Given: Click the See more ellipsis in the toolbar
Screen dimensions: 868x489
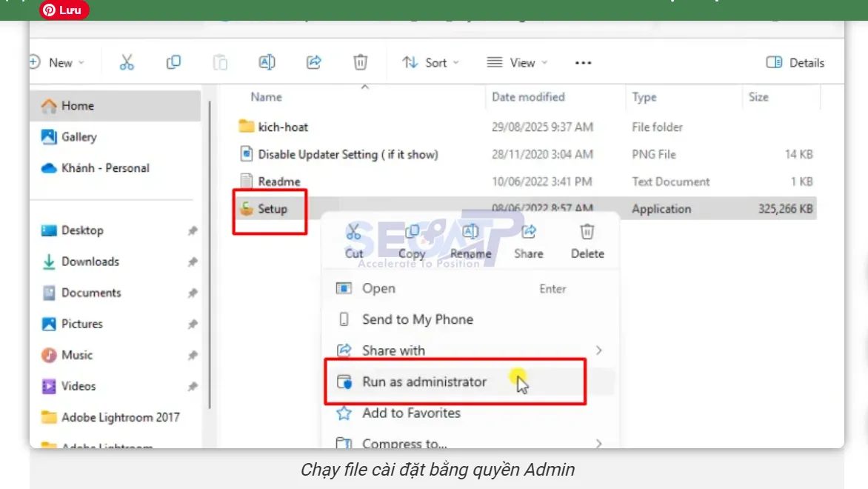Looking at the screenshot, I should pyautogui.click(x=582, y=63).
